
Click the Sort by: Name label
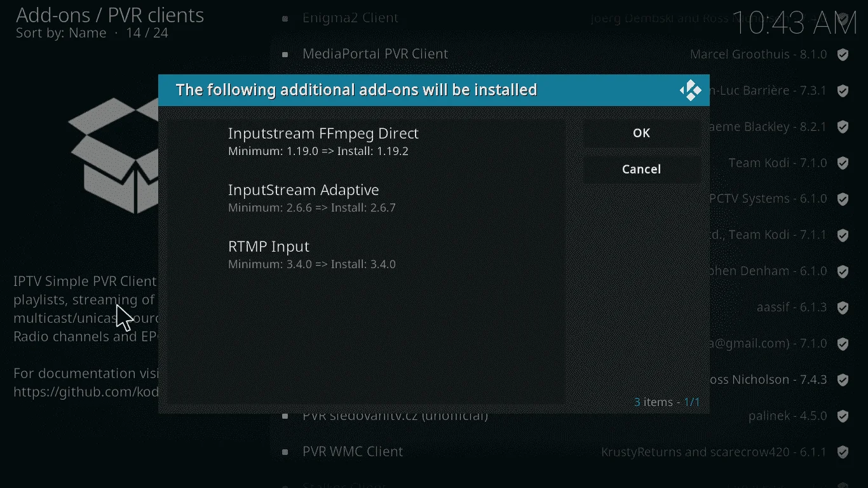click(61, 33)
